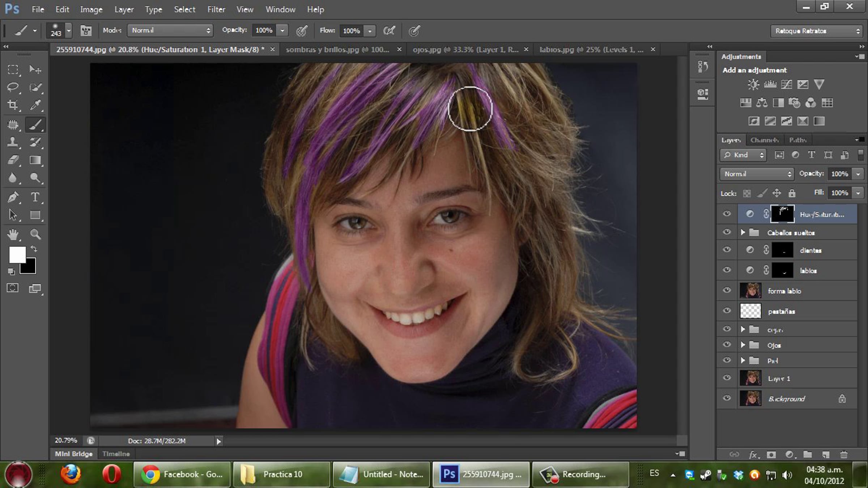Open the Filter menu
This screenshot has height=488, width=868.
click(x=216, y=9)
